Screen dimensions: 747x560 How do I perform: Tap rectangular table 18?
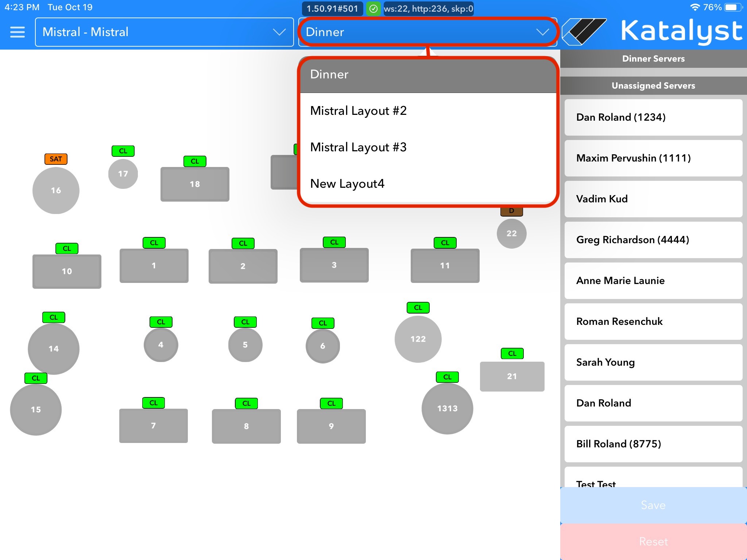coord(195,184)
